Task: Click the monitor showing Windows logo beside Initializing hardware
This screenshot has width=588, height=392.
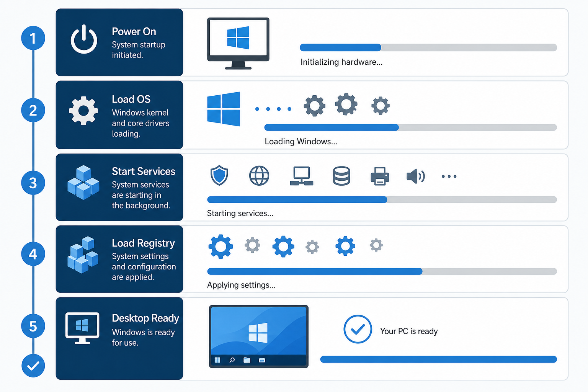Action: [x=238, y=43]
